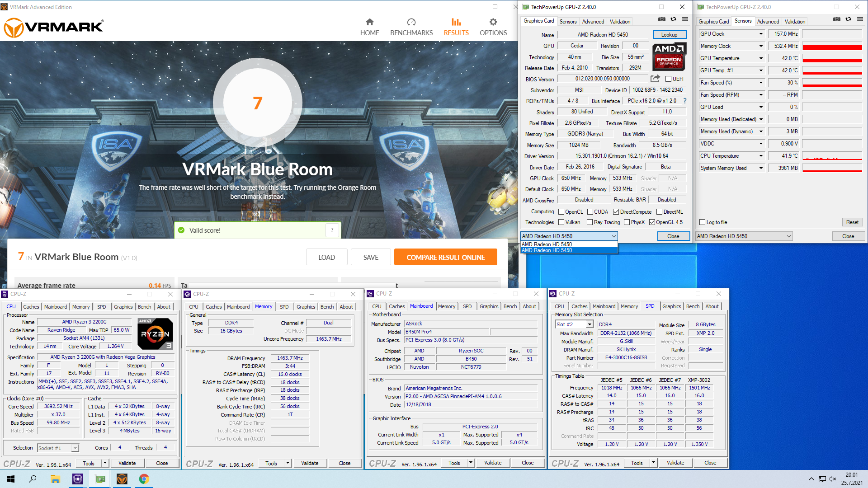Screen dimensions: 868x488
Task: Click Ryzen 3 logo in CPU-Z
Action: 155,334
